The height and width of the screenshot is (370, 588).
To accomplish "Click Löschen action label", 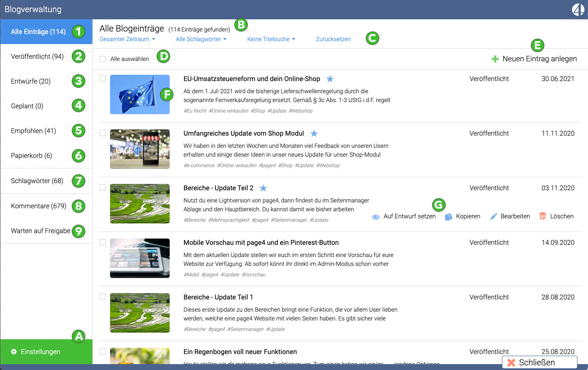I will coord(562,216).
